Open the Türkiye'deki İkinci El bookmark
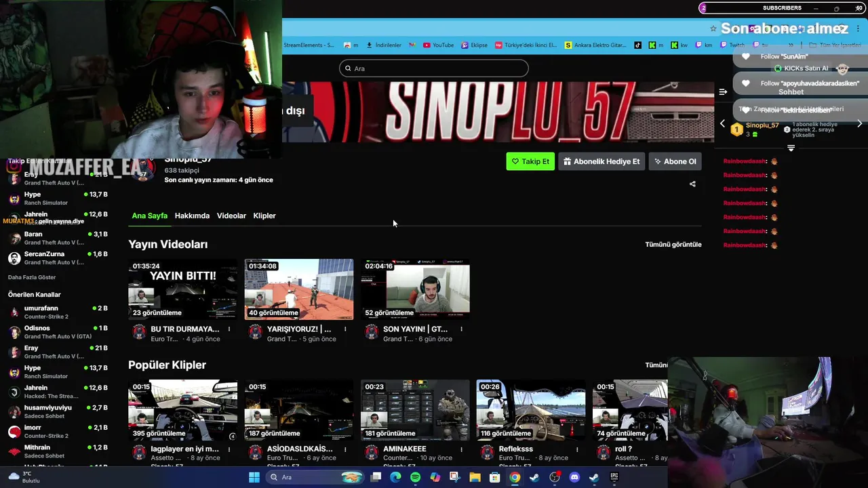This screenshot has width=868, height=488. click(x=526, y=45)
